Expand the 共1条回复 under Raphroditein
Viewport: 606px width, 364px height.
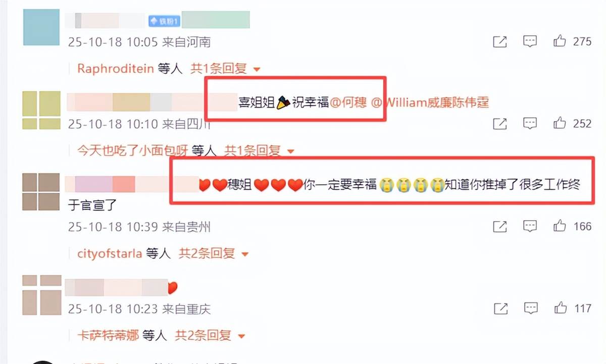pyautogui.click(x=225, y=69)
